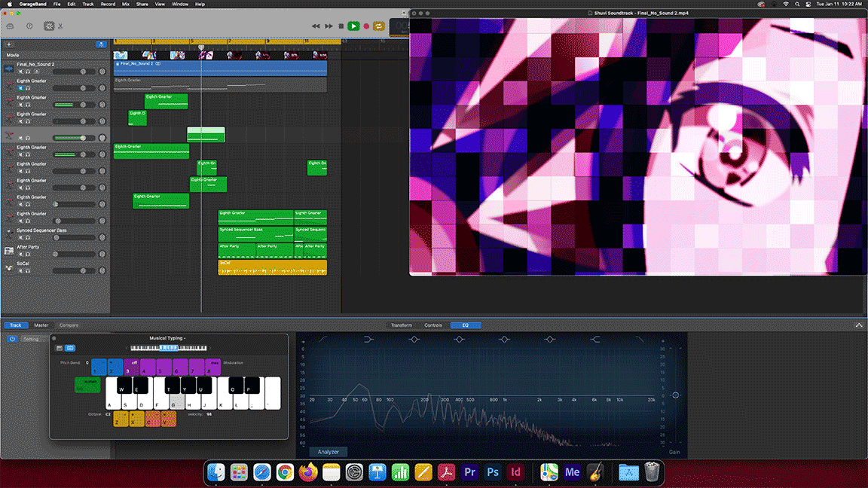Select the After Party track instrument icon
This screenshot has height=488, width=868.
9,251
